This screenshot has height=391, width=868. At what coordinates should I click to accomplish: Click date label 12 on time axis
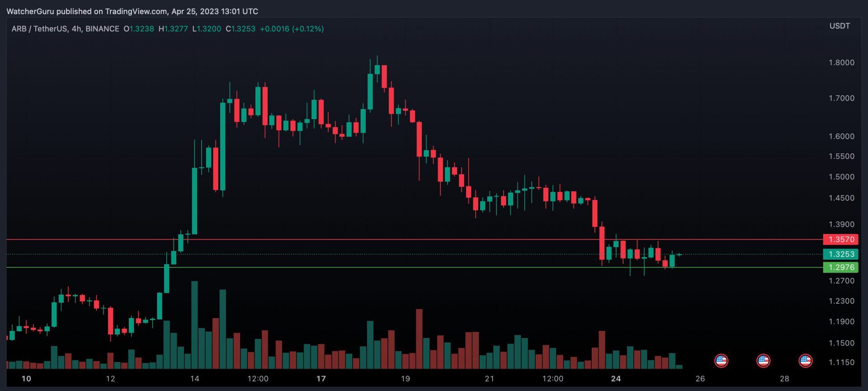click(x=110, y=379)
